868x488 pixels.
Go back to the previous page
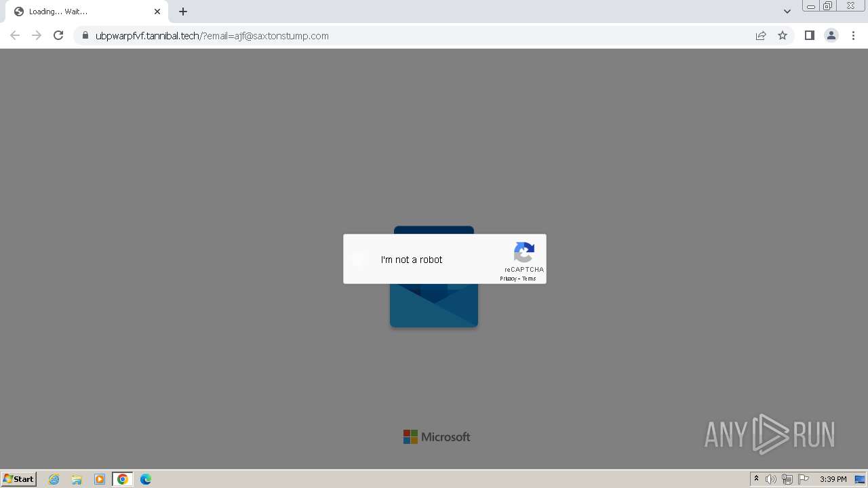pos(15,35)
